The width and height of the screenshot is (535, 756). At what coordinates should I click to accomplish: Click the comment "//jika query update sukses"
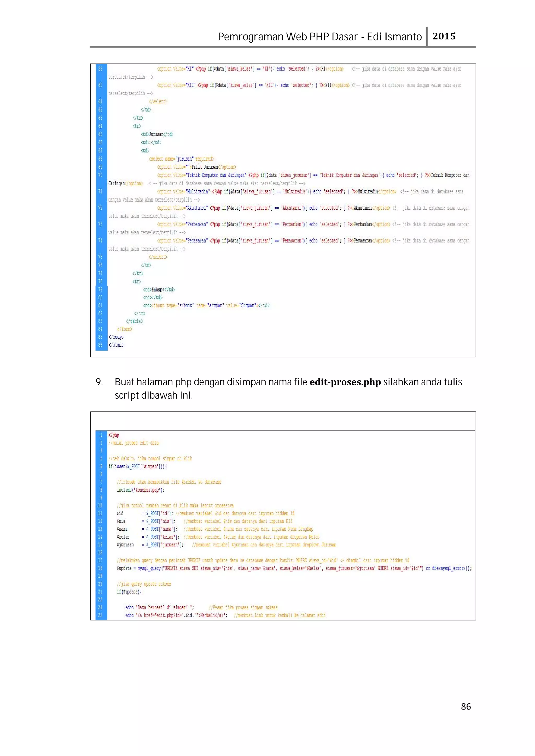[144, 584]
